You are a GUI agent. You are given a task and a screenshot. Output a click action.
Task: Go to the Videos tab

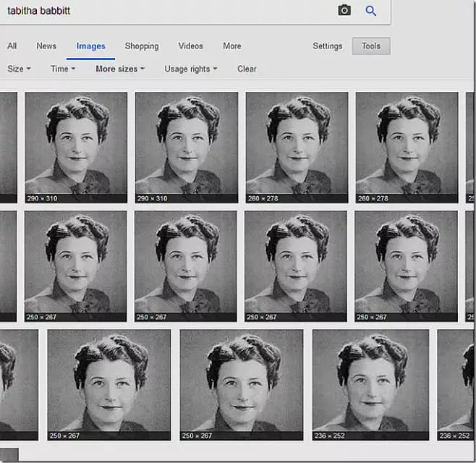pyautogui.click(x=191, y=46)
